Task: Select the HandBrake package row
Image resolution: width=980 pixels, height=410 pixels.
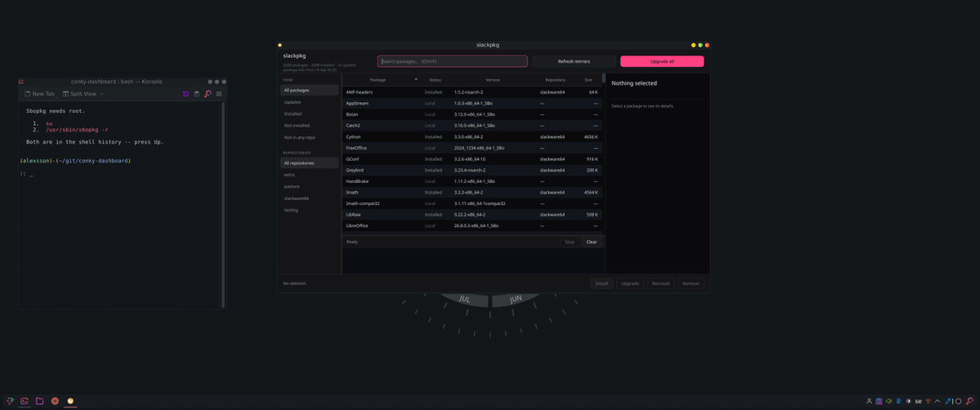Action: (472, 181)
